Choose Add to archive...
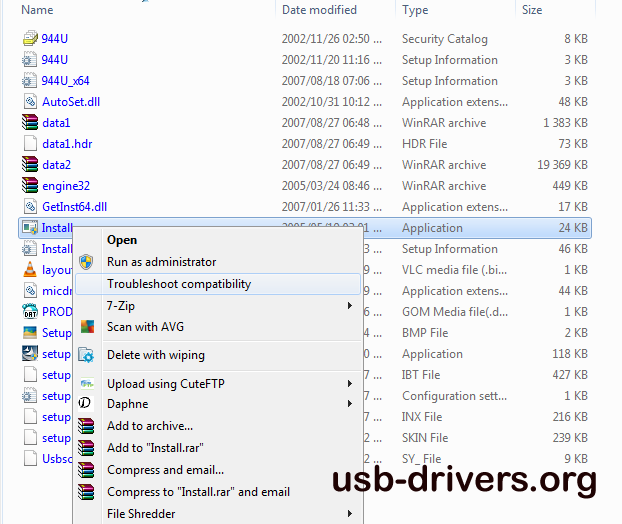Viewport: 622px width, 524px height. click(x=150, y=426)
